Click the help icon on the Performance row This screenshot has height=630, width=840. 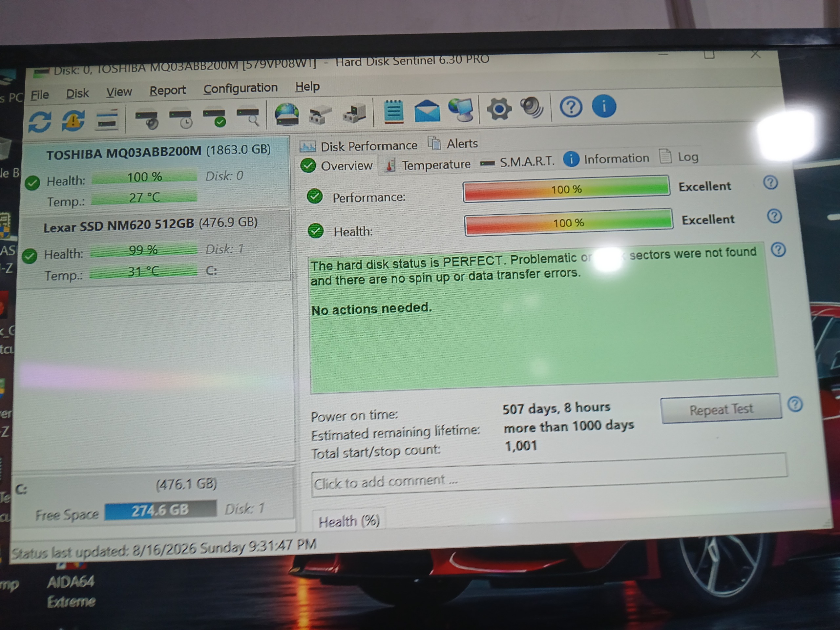[x=770, y=183]
